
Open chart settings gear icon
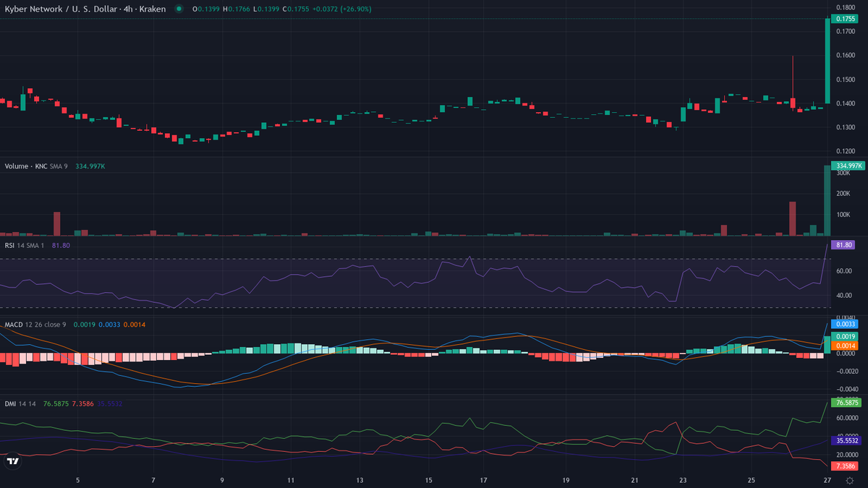pos(849,479)
